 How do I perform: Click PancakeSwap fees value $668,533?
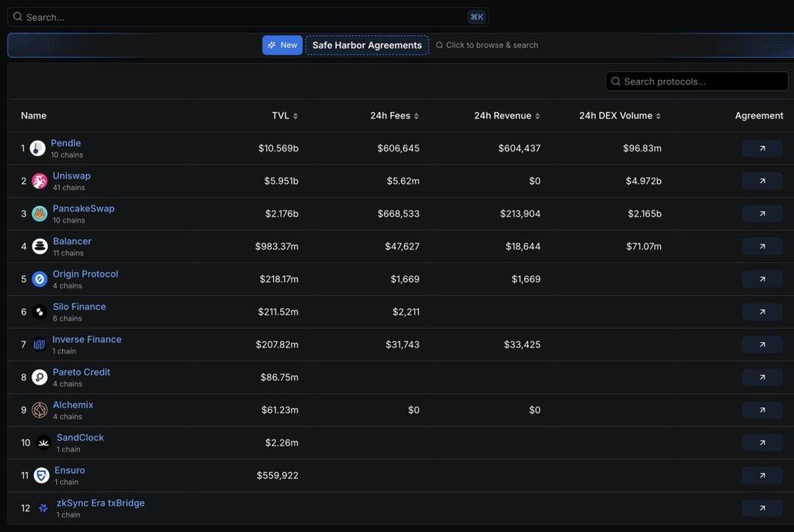pyautogui.click(x=398, y=214)
